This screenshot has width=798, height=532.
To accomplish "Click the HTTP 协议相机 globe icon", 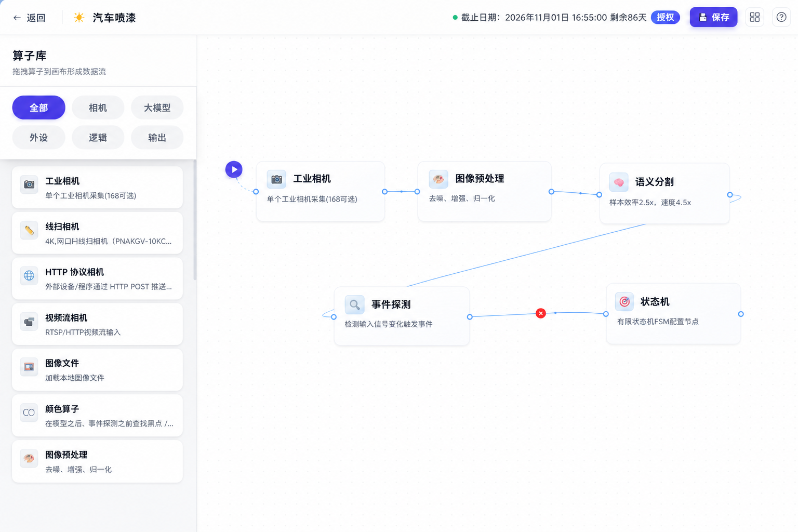I will 29,276.
